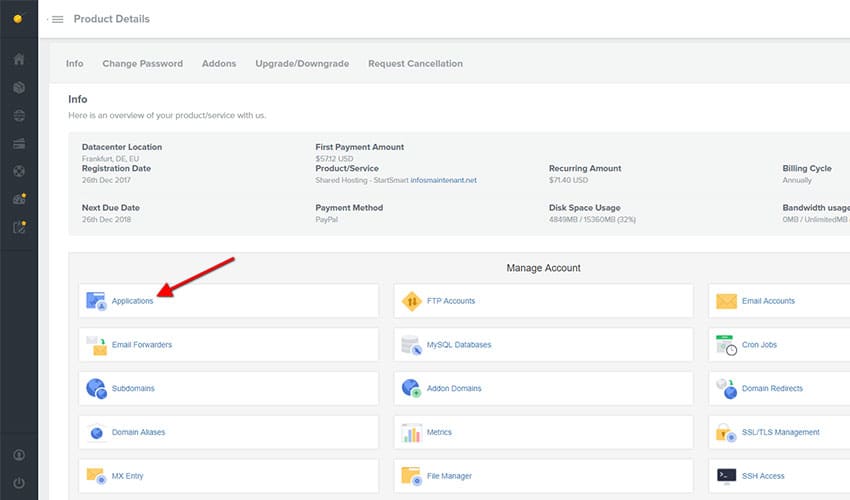
Task: Open the infosmaintenant.net domain link
Action: click(443, 180)
